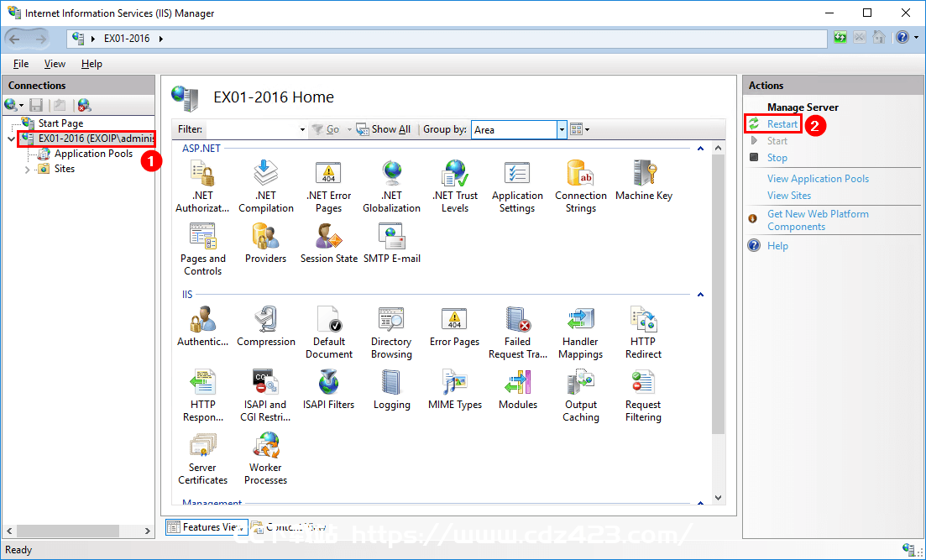Open the Help menu
This screenshot has width=926, height=560.
[x=92, y=63]
